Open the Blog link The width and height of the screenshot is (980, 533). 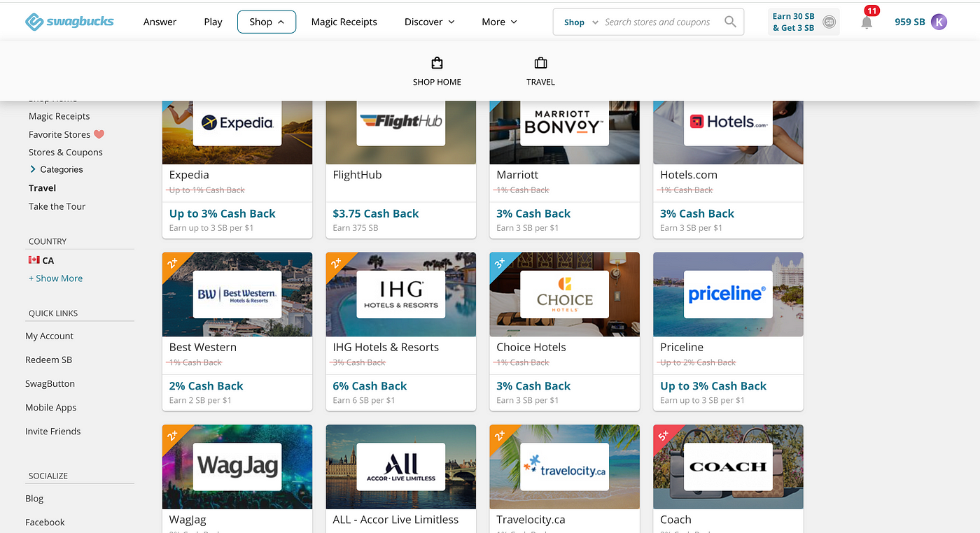34,498
